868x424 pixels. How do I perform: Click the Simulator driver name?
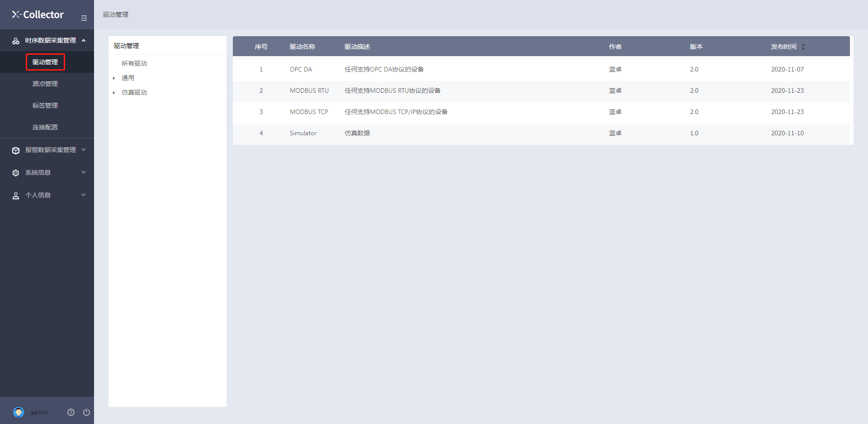click(x=303, y=133)
